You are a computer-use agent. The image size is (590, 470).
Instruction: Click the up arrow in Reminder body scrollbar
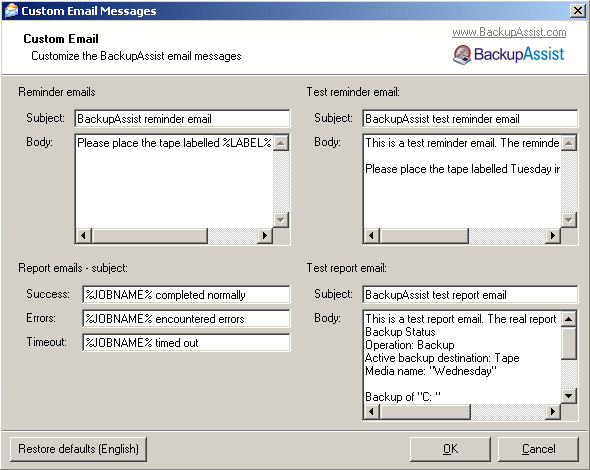tap(281, 143)
